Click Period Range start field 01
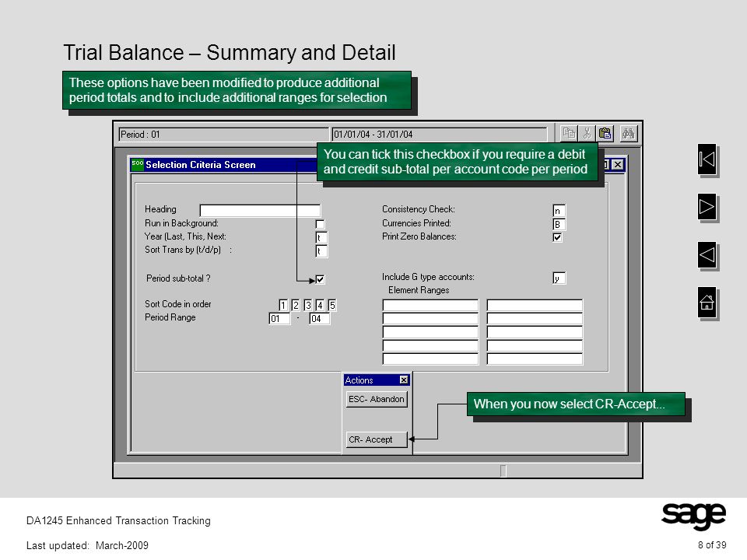Screen dimensions: 747x560 pyautogui.click(x=279, y=319)
